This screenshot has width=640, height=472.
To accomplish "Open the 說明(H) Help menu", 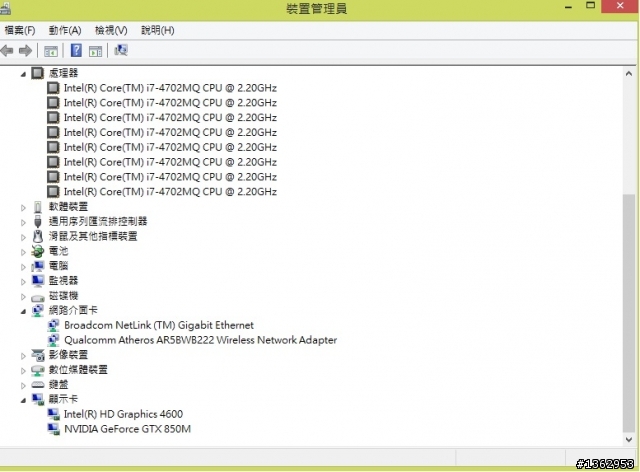I will coord(158,30).
